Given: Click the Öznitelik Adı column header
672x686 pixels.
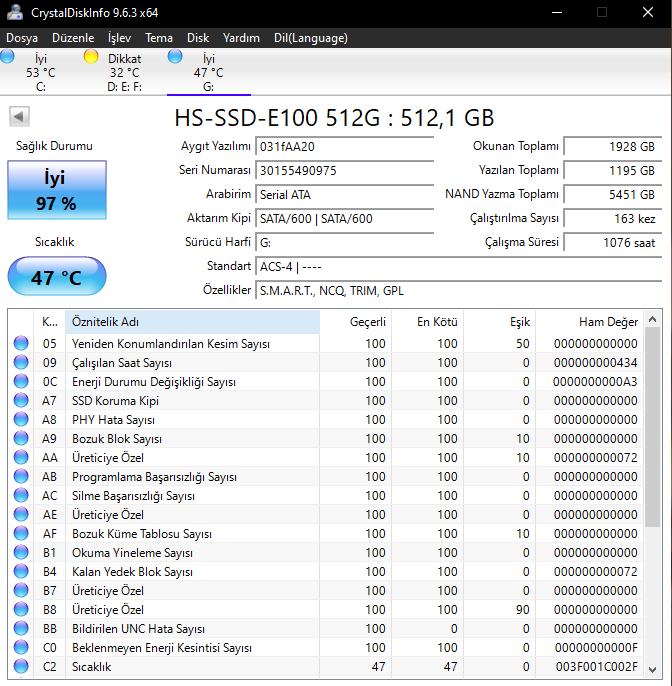Looking at the screenshot, I should [192, 322].
